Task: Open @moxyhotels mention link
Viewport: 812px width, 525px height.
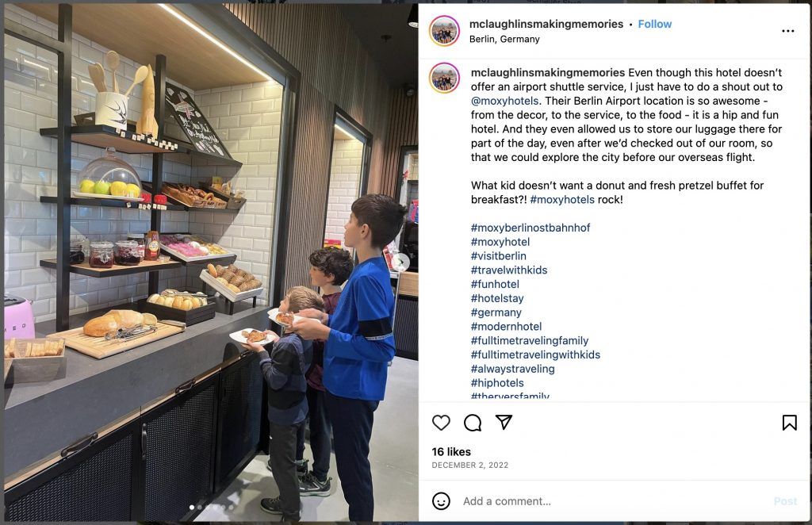Action: (x=505, y=101)
